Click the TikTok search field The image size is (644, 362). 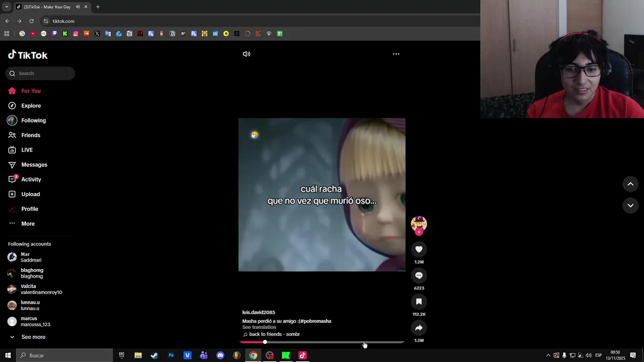point(40,73)
